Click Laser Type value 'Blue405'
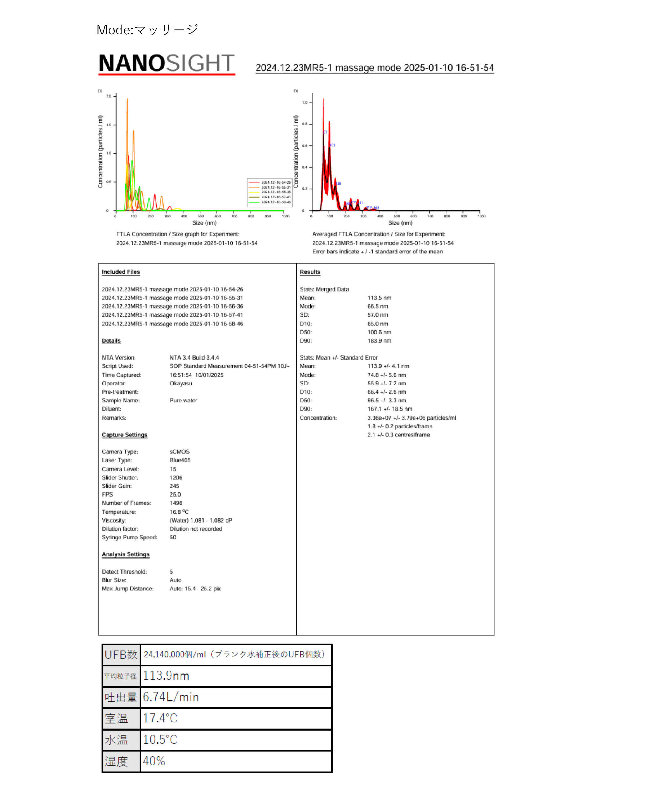The height and width of the screenshot is (801, 672). click(x=180, y=460)
